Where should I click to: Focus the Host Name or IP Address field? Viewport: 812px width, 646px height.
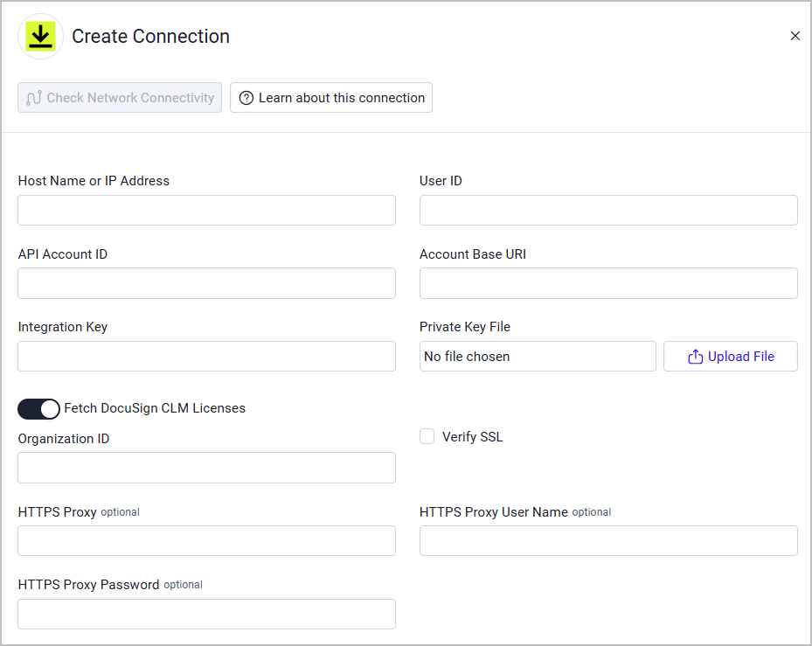click(206, 211)
